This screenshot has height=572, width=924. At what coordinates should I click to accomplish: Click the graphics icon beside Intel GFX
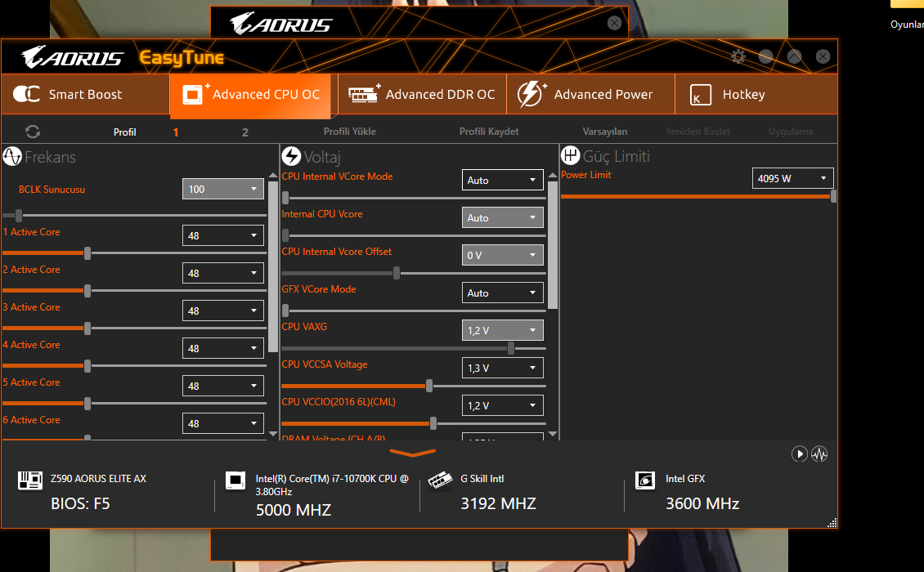tap(644, 480)
